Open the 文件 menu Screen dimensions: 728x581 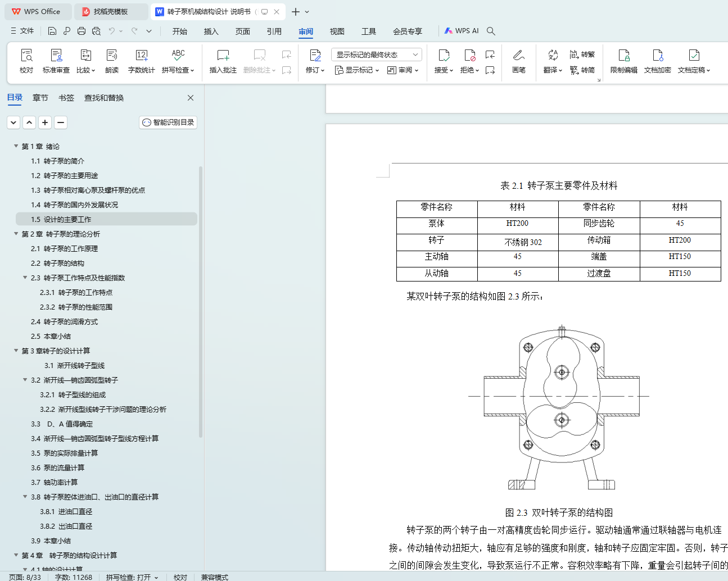22,31
